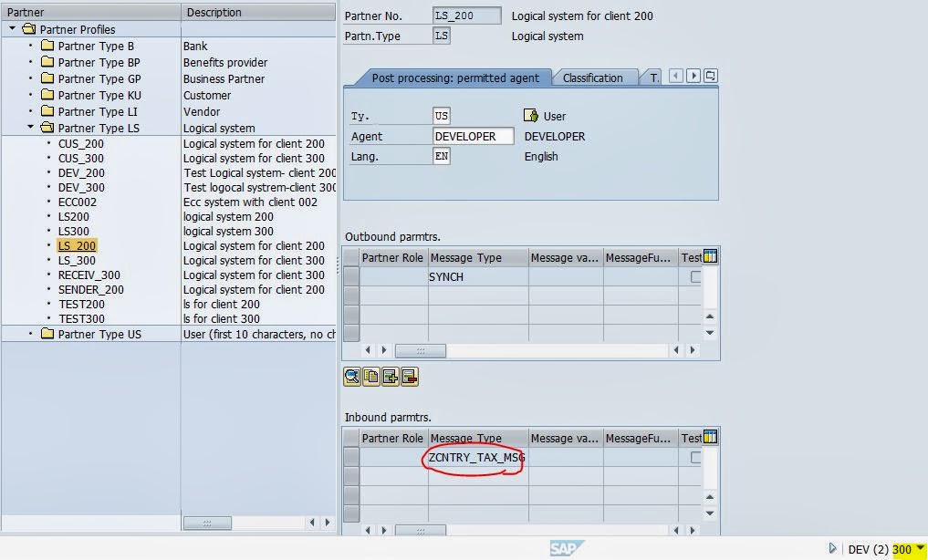The image size is (928, 560).
Task: Click Message Type header in Outbound table
Action: coord(478,258)
